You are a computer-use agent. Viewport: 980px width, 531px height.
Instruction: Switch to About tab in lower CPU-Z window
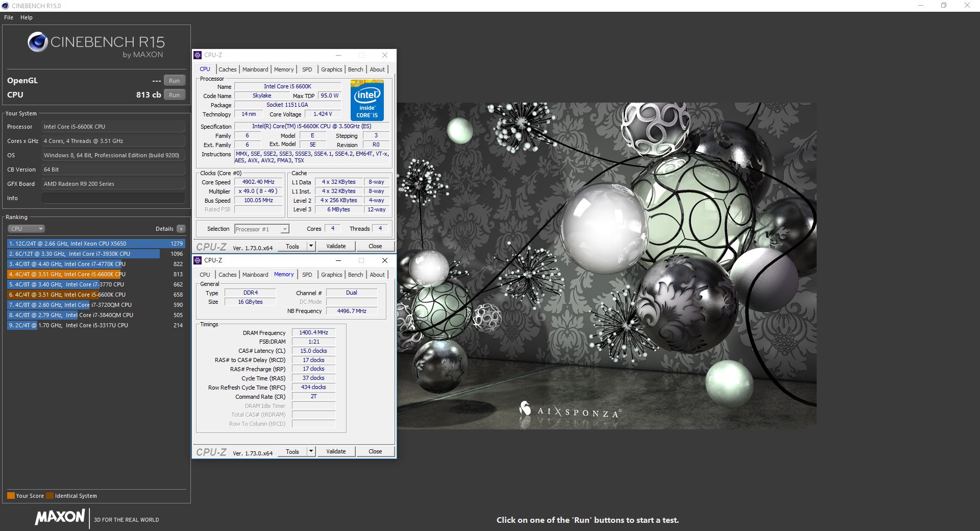tap(377, 275)
